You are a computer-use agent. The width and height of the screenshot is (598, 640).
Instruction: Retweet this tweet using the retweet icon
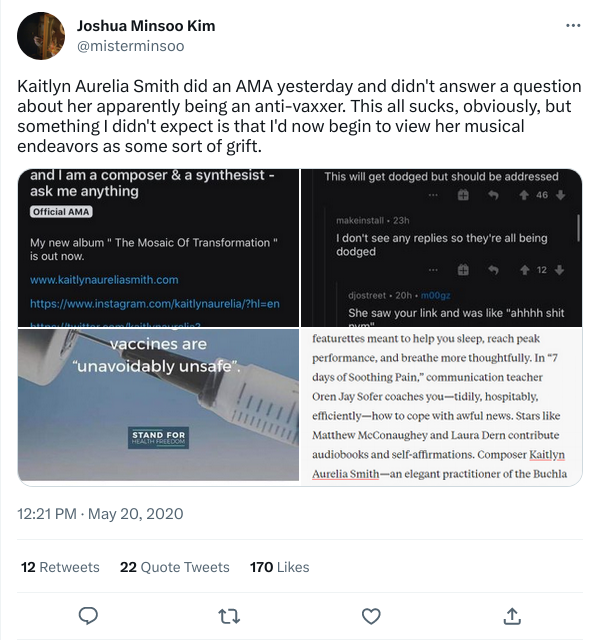[229, 616]
